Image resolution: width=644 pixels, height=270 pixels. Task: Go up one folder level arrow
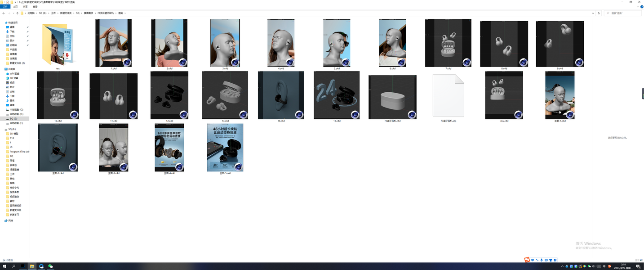tap(17, 13)
